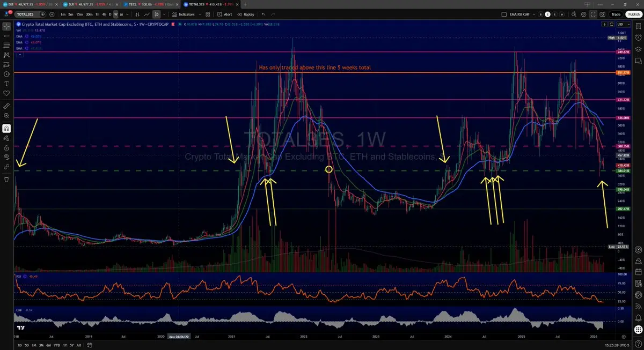Switch to the second DJI tab

click(x=90, y=4)
